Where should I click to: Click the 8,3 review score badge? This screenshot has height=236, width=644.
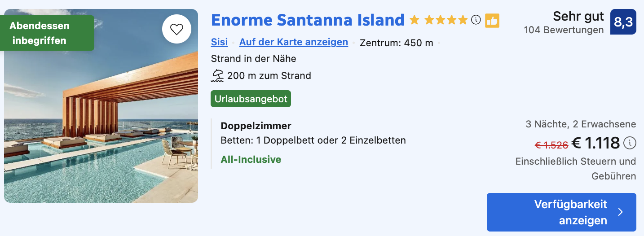(623, 22)
